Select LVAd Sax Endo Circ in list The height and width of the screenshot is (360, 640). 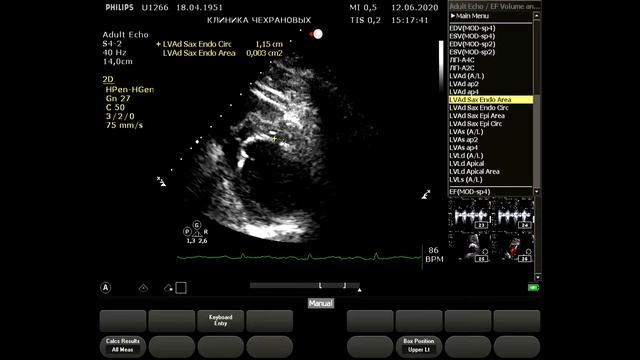tap(479, 108)
